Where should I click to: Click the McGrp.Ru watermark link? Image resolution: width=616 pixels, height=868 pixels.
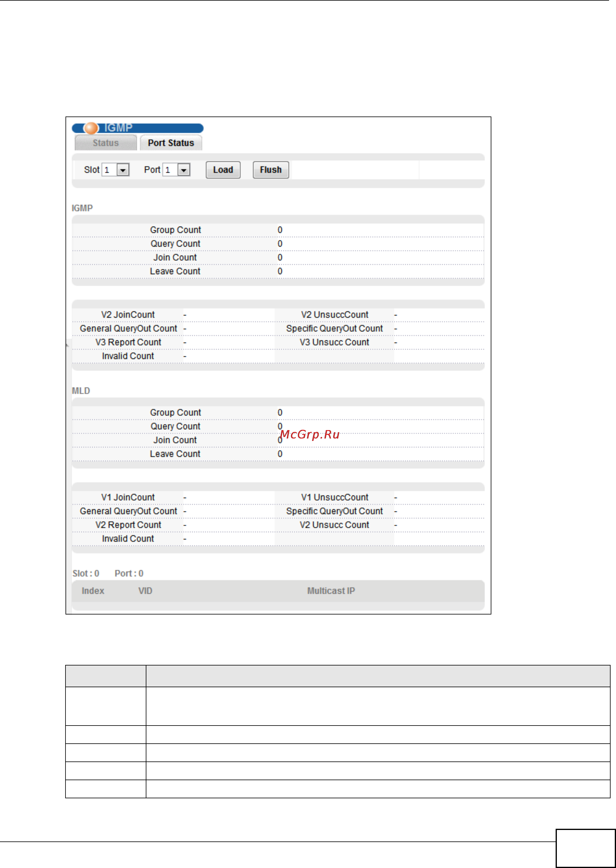coord(310,435)
